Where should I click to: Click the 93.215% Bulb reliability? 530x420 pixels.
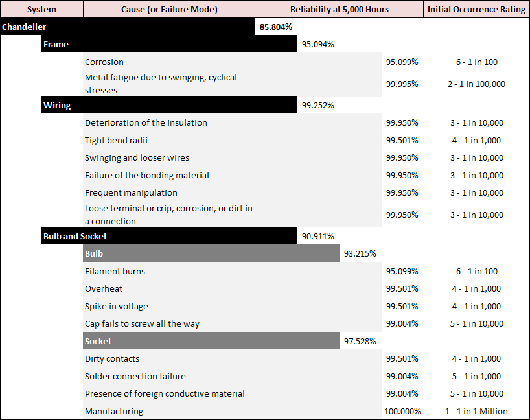360,254
